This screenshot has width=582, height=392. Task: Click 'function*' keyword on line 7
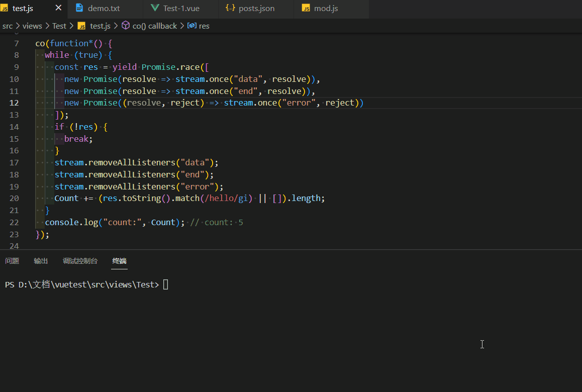pyautogui.click(x=71, y=43)
